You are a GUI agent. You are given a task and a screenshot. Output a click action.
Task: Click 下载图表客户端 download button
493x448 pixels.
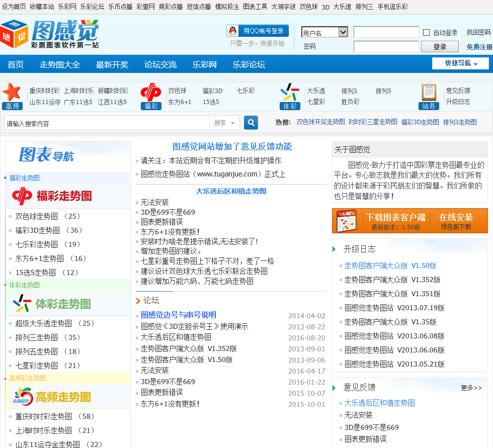(395, 221)
